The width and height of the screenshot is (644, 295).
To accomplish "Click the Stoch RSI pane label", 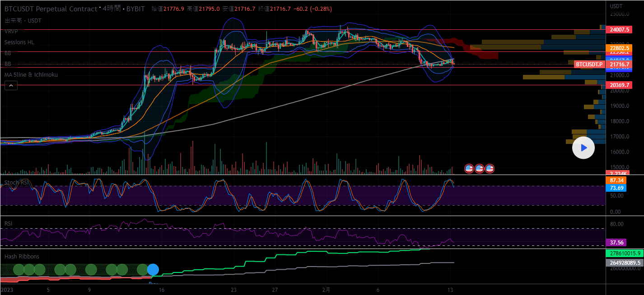I will pyautogui.click(x=18, y=183).
